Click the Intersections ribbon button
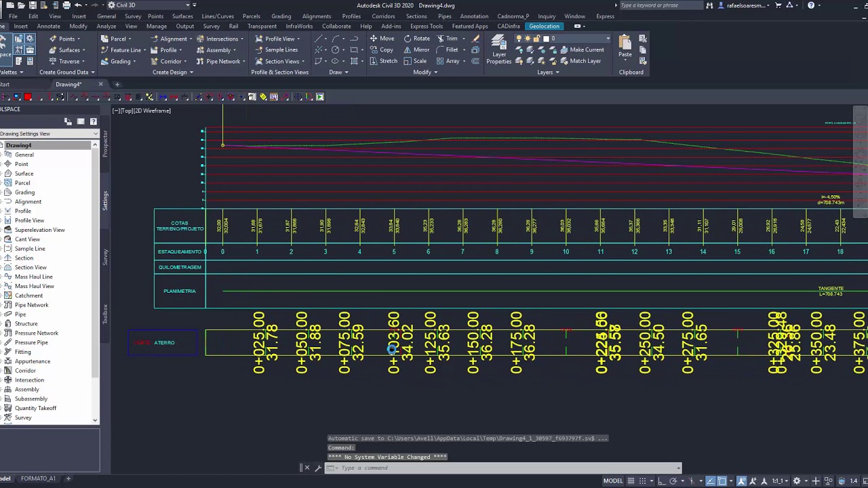868x488 pixels. coord(220,39)
